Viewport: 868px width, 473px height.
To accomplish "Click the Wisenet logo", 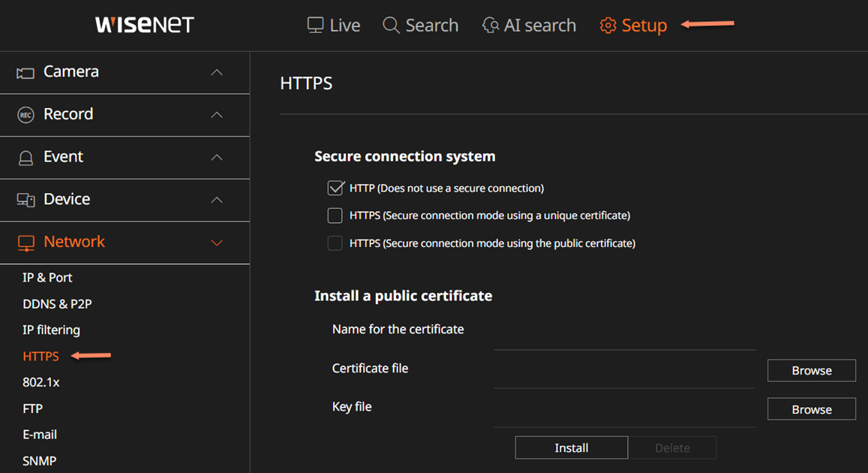I will click(145, 25).
